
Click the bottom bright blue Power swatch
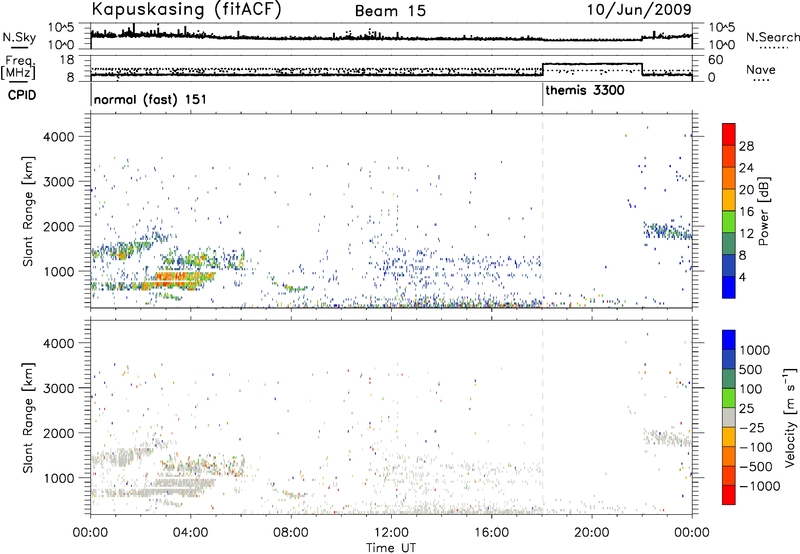tap(729, 288)
